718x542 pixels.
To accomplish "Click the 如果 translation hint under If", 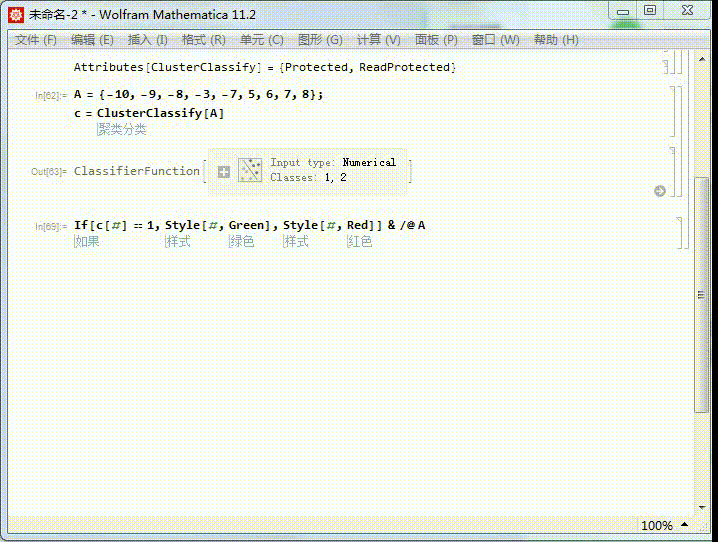I will click(87, 241).
